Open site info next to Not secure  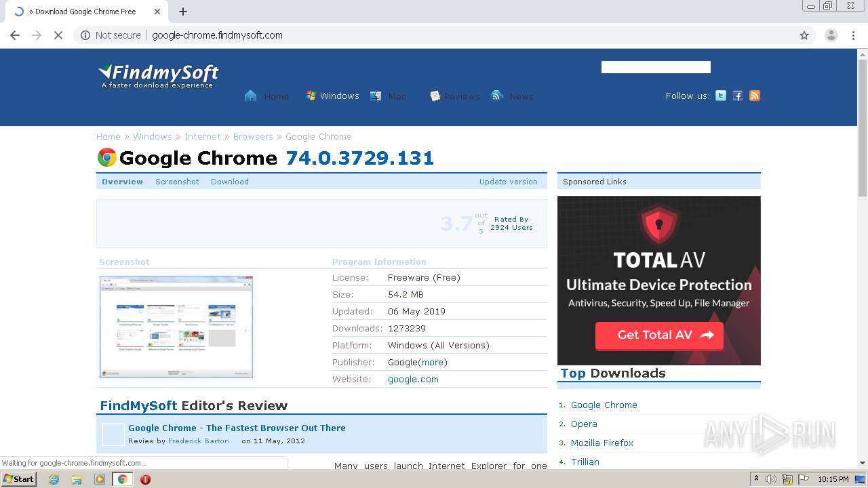point(85,35)
